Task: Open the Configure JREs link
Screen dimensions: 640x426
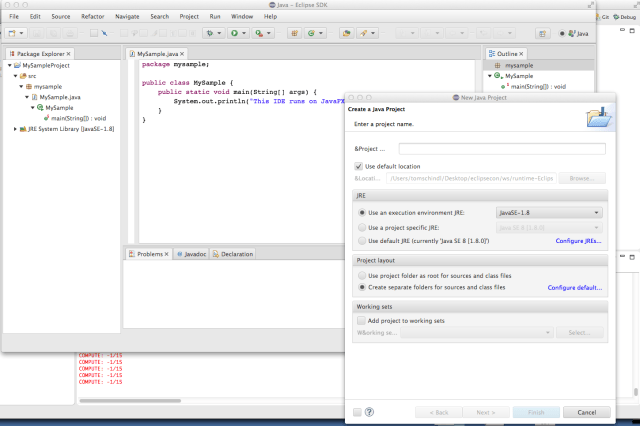Action: [x=579, y=241]
